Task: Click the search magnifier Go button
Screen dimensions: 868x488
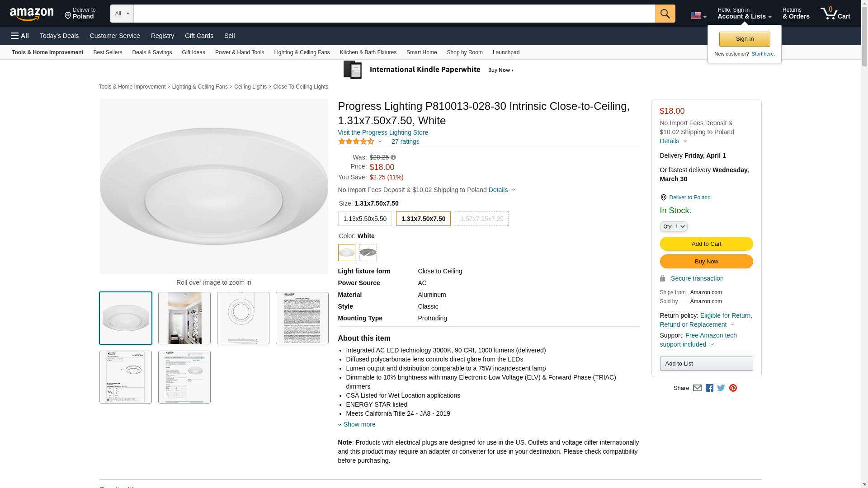Action: [x=665, y=14]
